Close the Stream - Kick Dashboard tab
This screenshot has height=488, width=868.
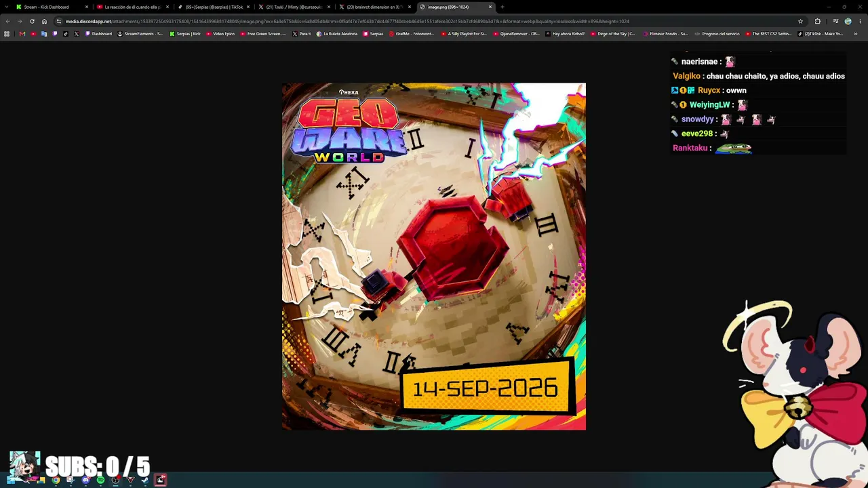(87, 7)
